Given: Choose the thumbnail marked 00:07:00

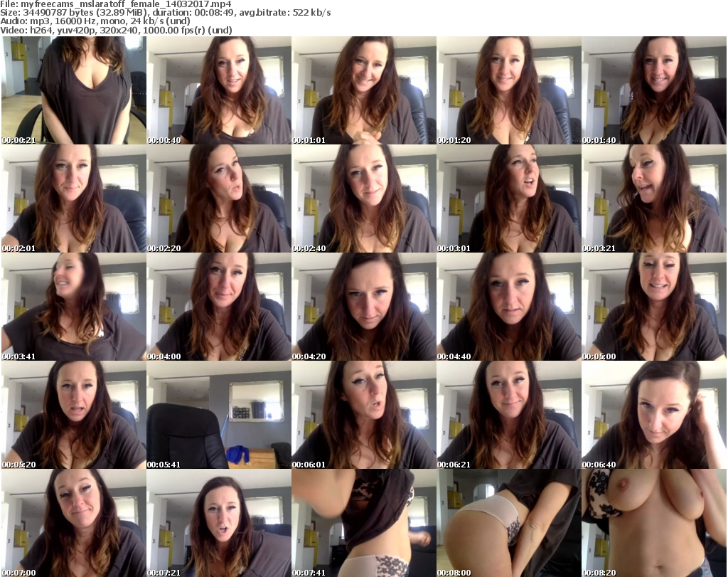Looking at the screenshot, I should [x=74, y=523].
